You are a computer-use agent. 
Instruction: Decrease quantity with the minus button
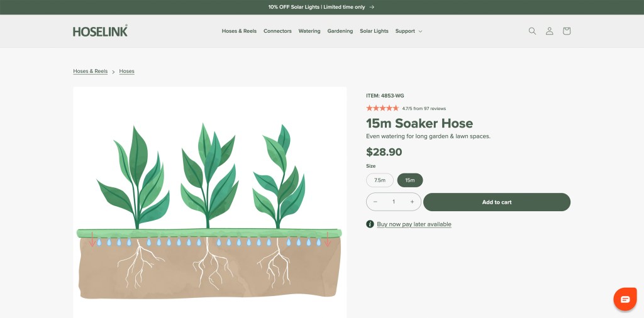tap(375, 202)
